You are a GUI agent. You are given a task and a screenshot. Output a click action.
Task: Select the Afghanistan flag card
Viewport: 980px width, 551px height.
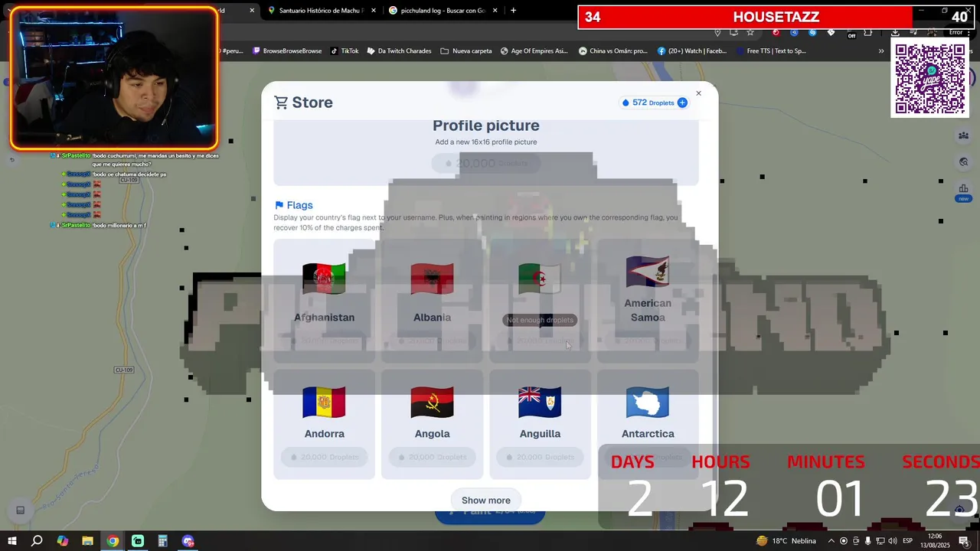click(x=325, y=301)
